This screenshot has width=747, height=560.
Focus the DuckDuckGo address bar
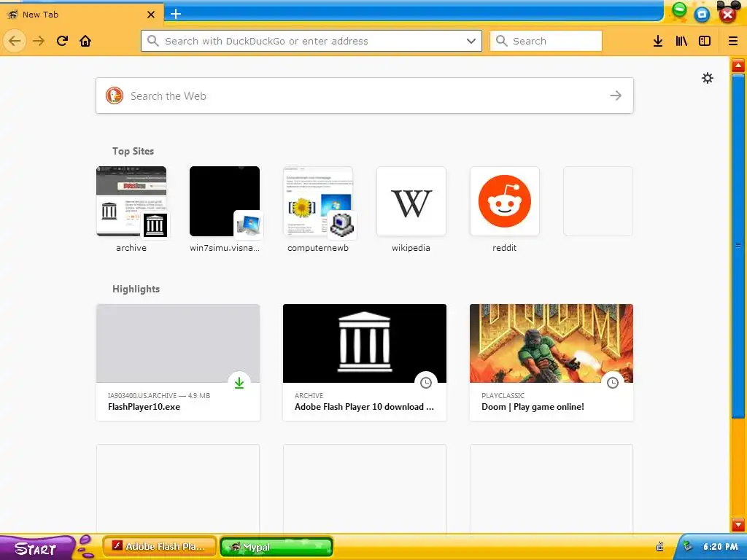coord(311,41)
